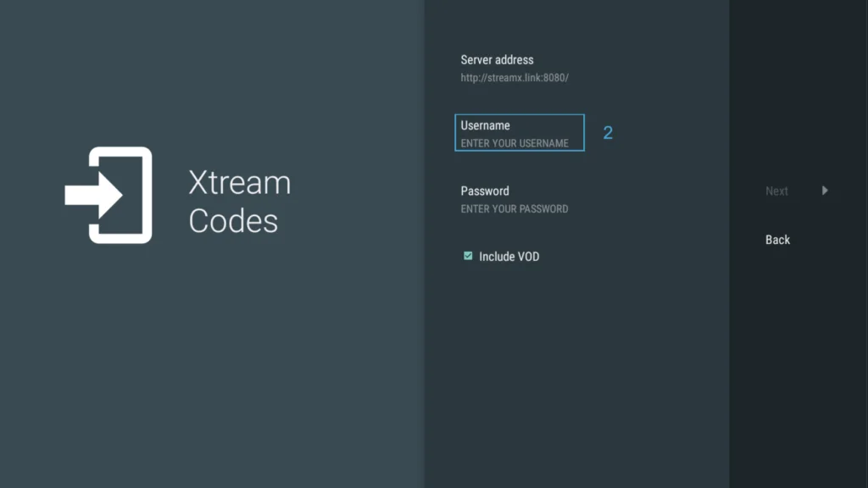Click the checkmark box for Include VOD
This screenshot has height=488, width=868.
point(468,256)
